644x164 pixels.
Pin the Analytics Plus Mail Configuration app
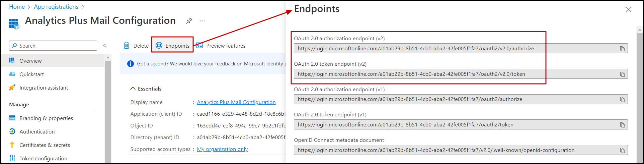[x=189, y=21]
